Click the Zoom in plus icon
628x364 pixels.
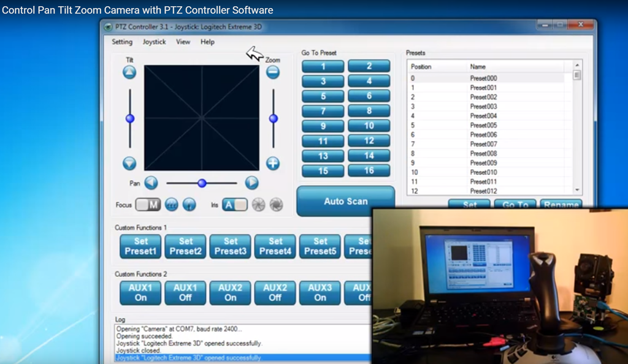pyautogui.click(x=273, y=163)
